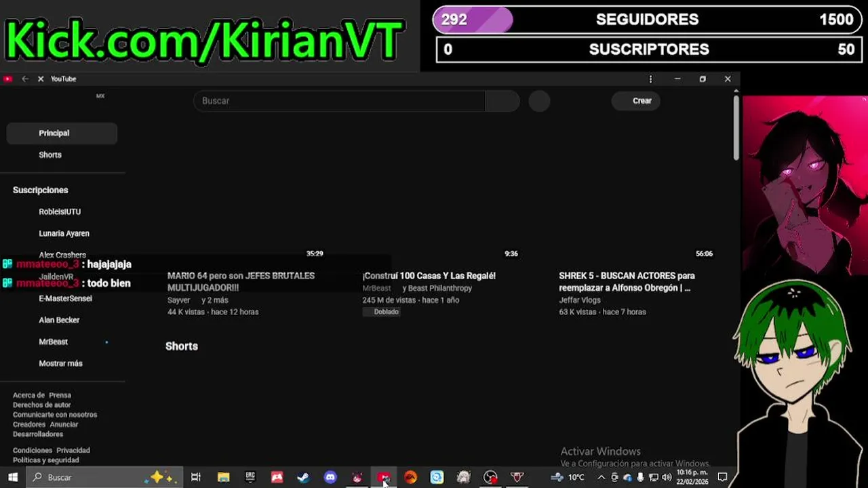Open Comunicarte con nosotros footer link

click(55, 415)
